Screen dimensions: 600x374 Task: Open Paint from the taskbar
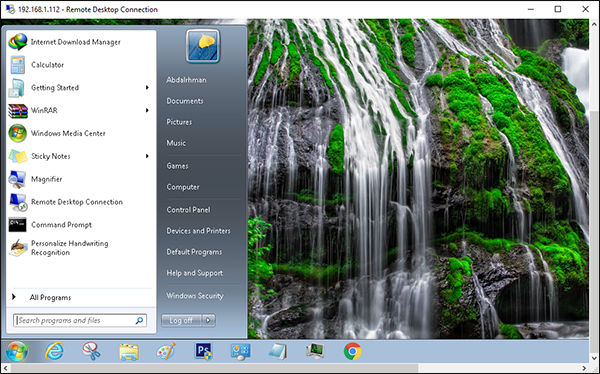(x=166, y=351)
